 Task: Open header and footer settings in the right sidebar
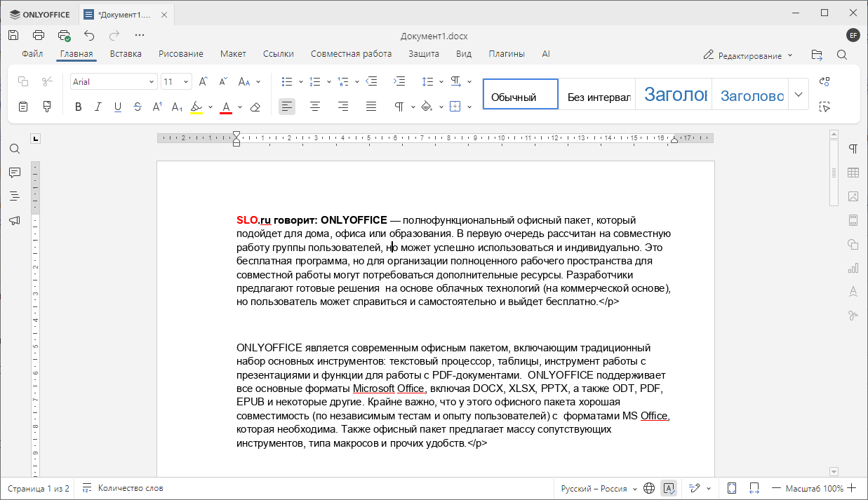(x=853, y=220)
